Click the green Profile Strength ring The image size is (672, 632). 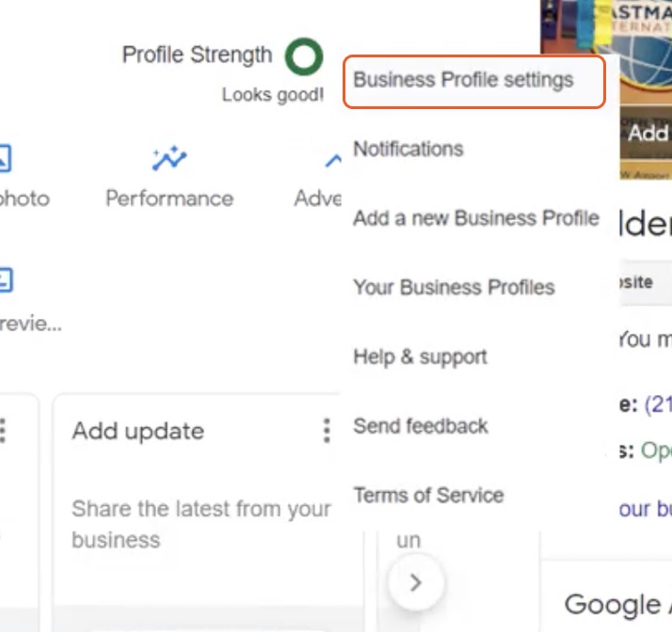coord(304,56)
